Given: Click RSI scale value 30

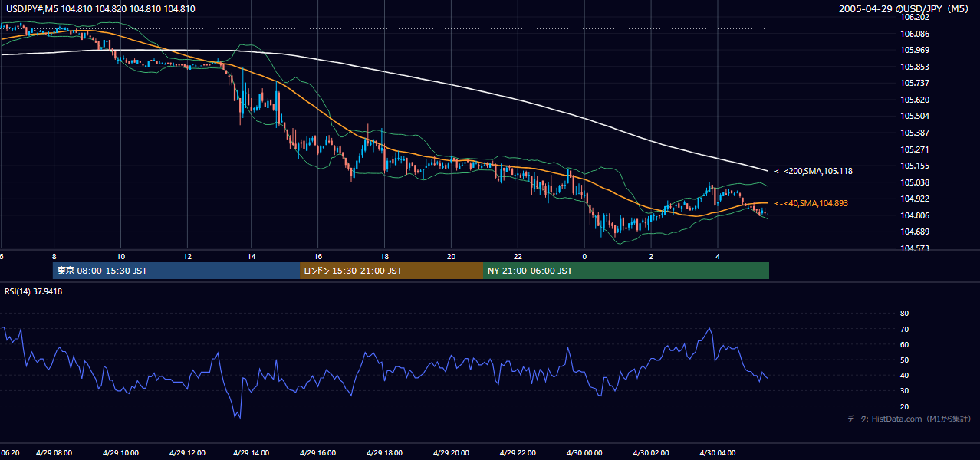Looking at the screenshot, I should [904, 391].
